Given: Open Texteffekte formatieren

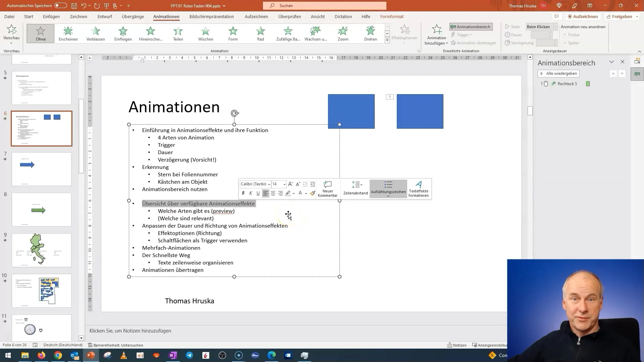Looking at the screenshot, I should [418, 189].
